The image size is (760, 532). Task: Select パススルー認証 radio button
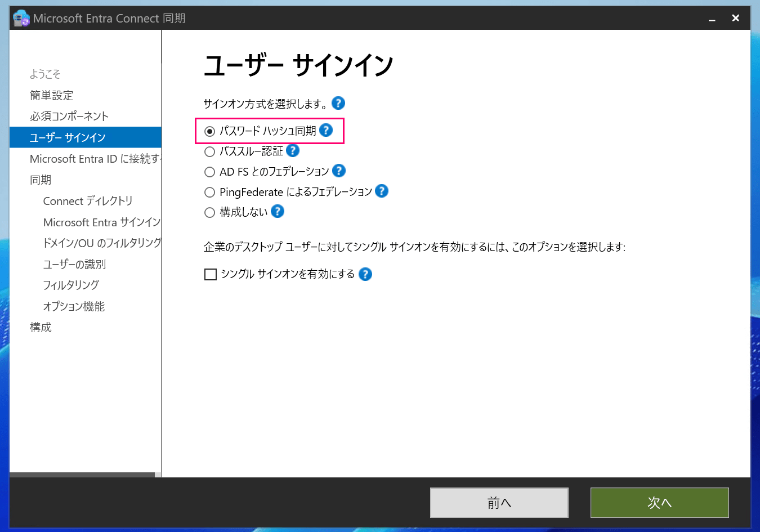pyautogui.click(x=210, y=151)
